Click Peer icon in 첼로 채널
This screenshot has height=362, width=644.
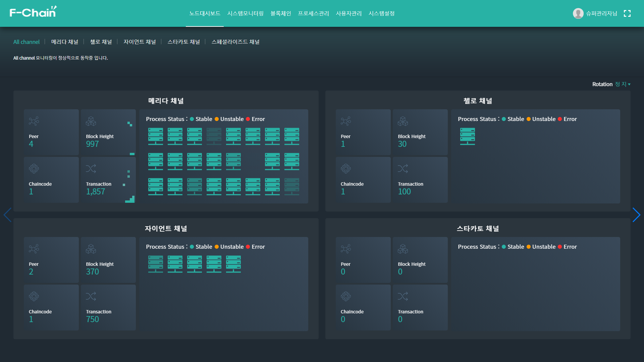(x=346, y=121)
